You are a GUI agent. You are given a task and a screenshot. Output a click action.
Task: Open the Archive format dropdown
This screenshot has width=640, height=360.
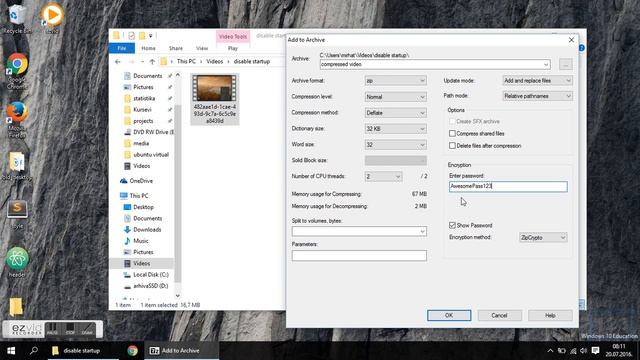(x=396, y=81)
